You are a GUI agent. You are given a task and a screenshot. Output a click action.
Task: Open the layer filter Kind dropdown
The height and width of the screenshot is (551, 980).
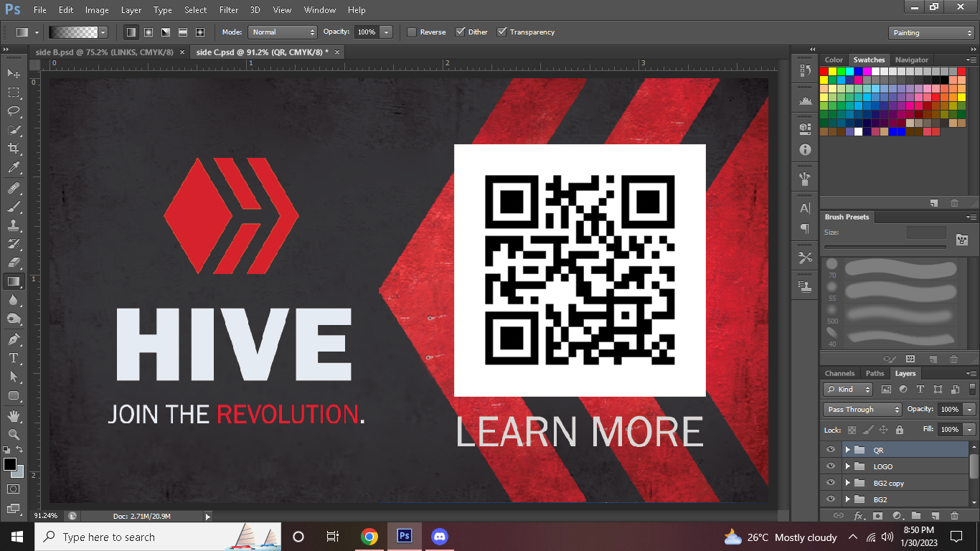coord(848,389)
